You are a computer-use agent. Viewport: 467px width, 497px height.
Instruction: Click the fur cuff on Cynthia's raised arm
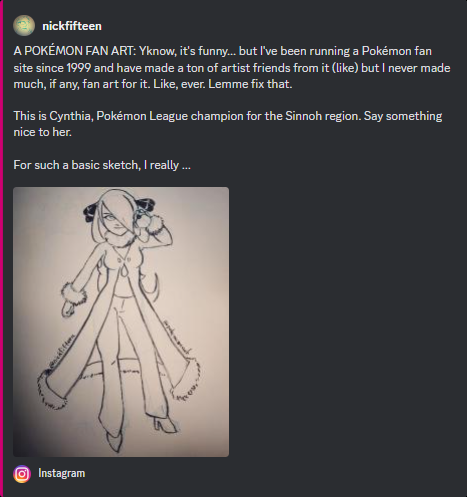(x=154, y=224)
